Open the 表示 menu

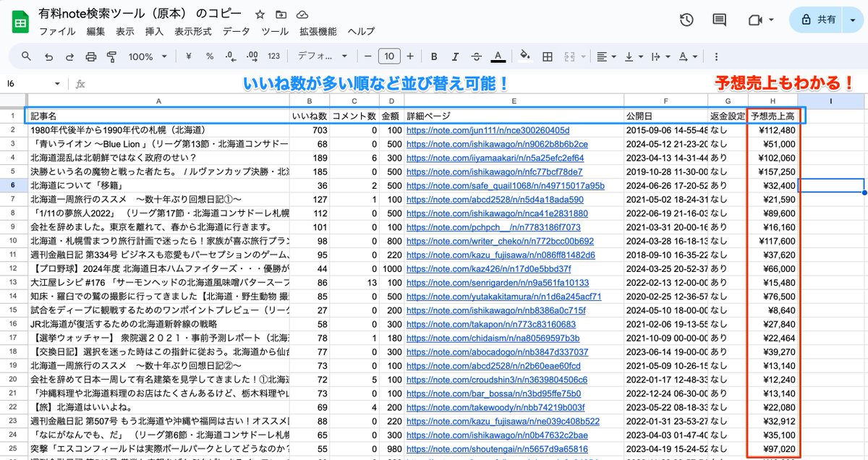click(125, 32)
